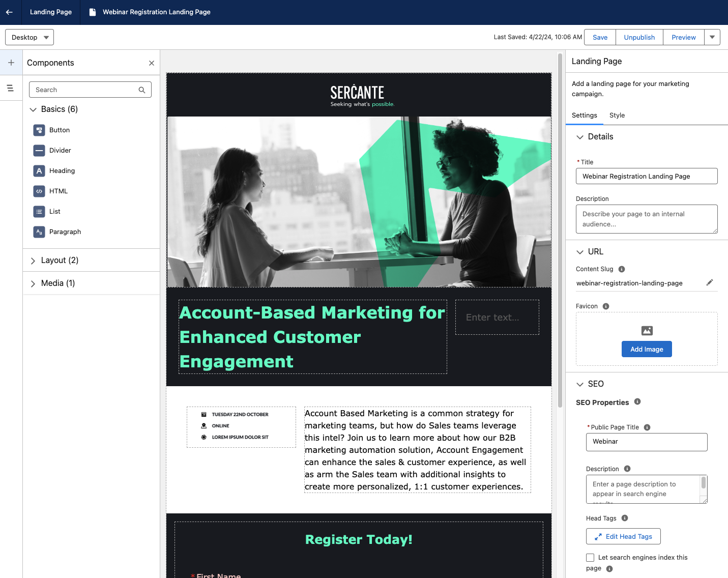This screenshot has height=578, width=728.
Task: Enable Let search engines index this page
Action: click(x=590, y=558)
